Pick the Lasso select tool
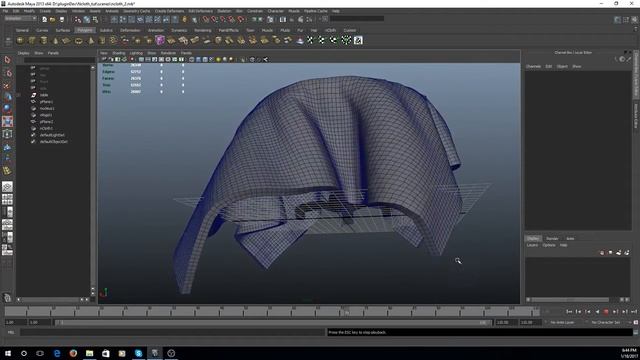This screenshot has height=360, width=640. click(x=7, y=73)
